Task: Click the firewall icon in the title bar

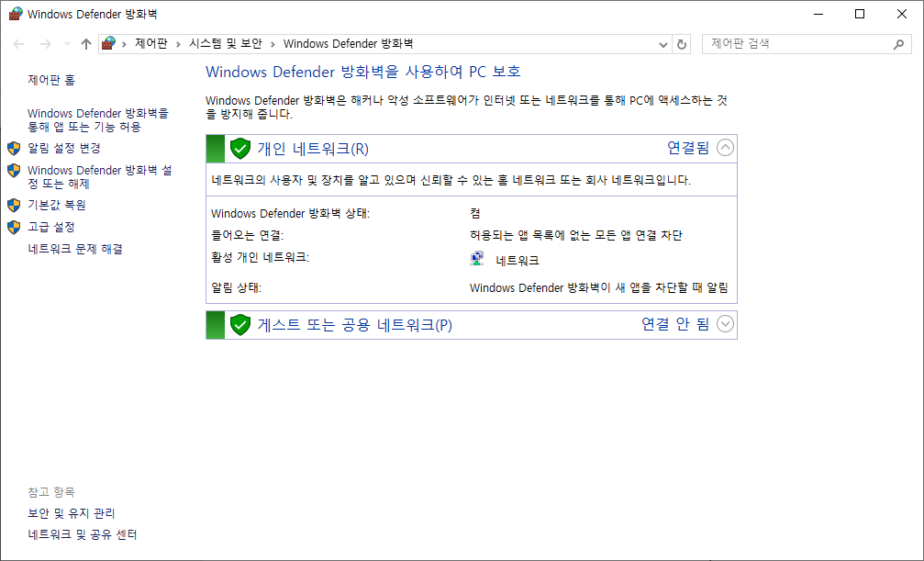Action: tap(14, 14)
